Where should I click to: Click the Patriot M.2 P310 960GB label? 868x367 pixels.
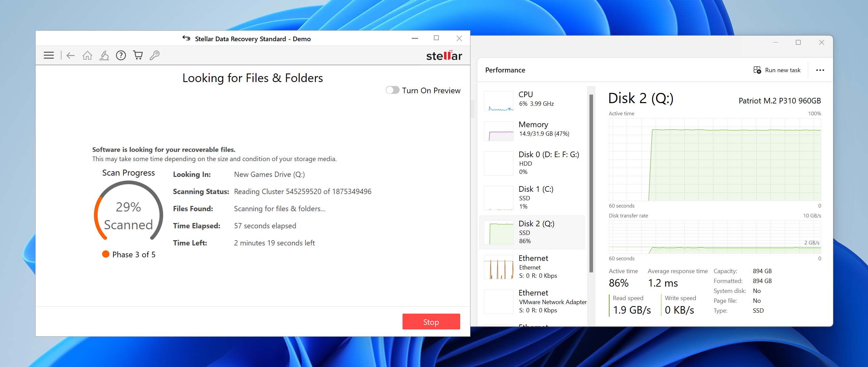pyautogui.click(x=780, y=101)
